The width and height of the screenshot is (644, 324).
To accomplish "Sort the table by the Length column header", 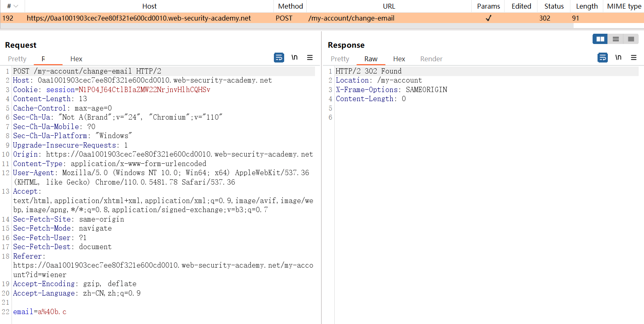I will coord(586,6).
